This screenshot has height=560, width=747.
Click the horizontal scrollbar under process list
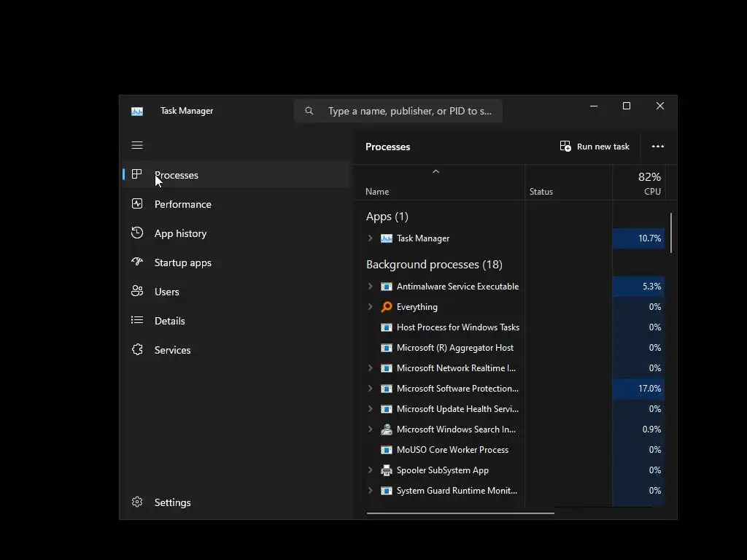pos(460,513)
